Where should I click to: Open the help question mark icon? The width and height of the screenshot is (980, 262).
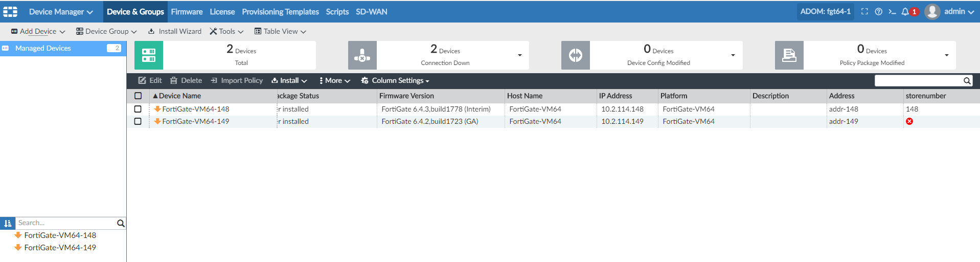[x=878, y=11]
